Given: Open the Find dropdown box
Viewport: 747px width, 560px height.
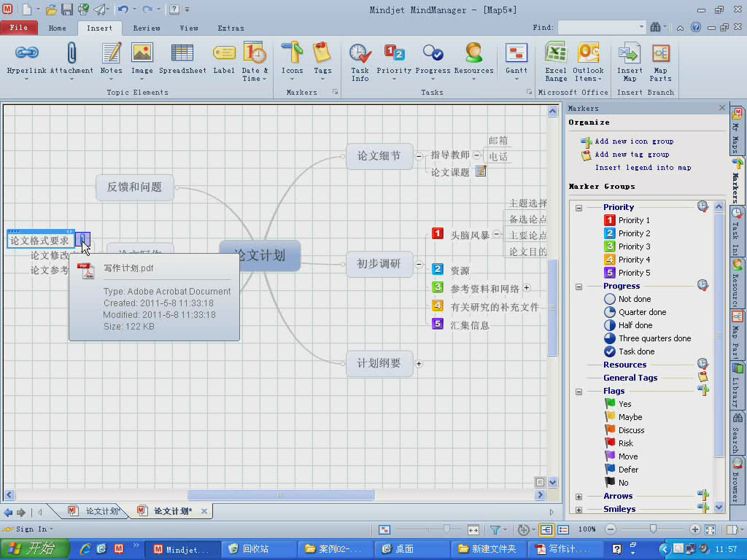Looking at the screenshot, I should [x=640, y=27].
